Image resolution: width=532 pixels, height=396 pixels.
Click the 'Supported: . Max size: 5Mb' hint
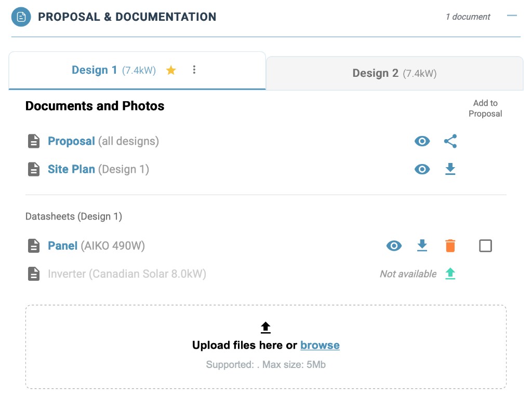click(265, 364)
